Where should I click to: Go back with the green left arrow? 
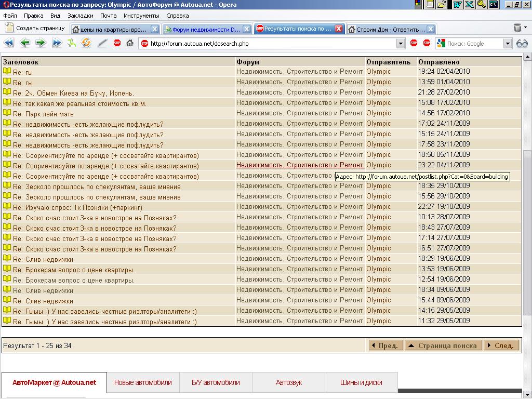25,43
